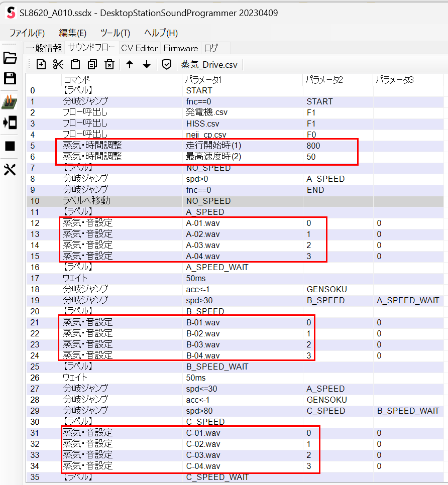Copy the row using the duplicate pages icon
448x485 pixels.
[x=92, y=64]
